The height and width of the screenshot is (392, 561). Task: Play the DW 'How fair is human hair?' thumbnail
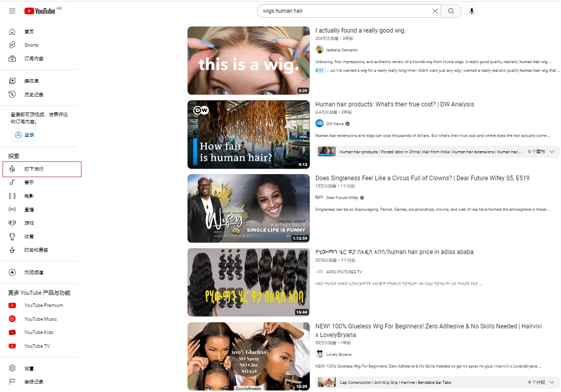tap(248, 134)
